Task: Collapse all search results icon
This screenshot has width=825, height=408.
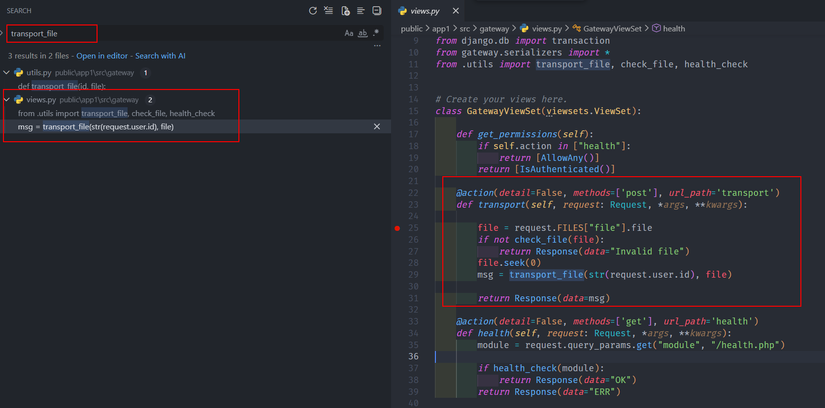Action: [377, 11]
